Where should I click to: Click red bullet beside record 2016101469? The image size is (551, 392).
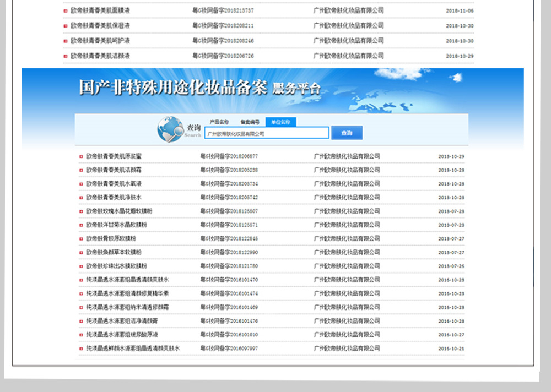click(81, 308)
